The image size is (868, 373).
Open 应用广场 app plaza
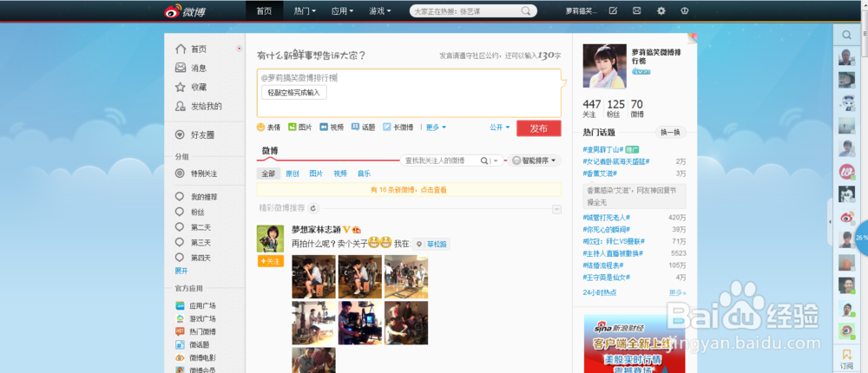[196, 306]
